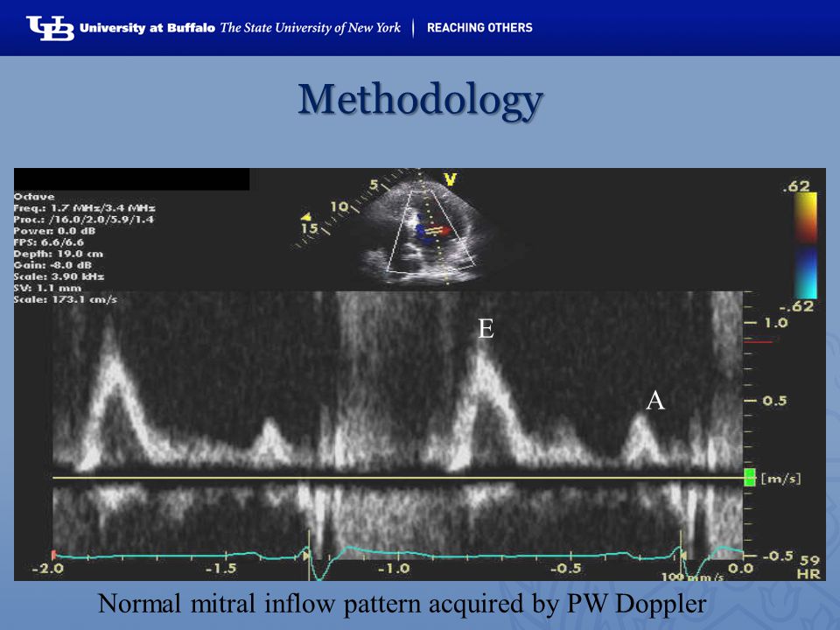Click the '-0.5' time axis label
The image size is (840, 630).
(567, 568)
